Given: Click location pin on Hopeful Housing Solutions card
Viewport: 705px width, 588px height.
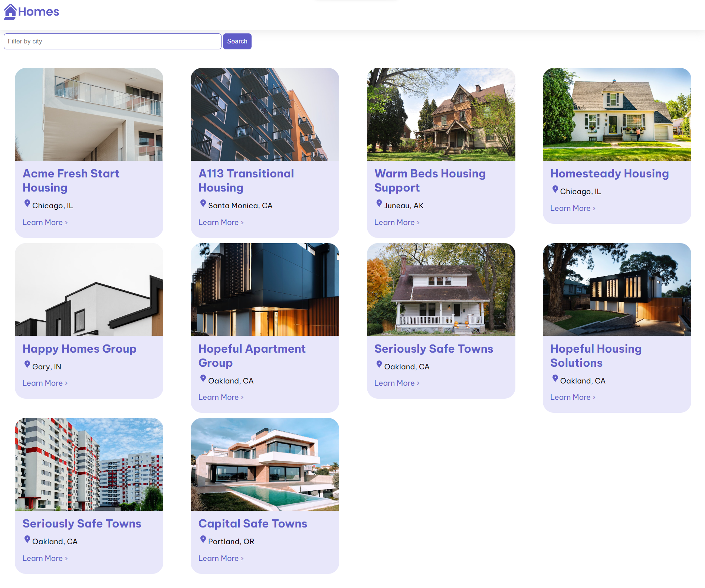Looking at the screenshot, I should (x=555, y=378).
